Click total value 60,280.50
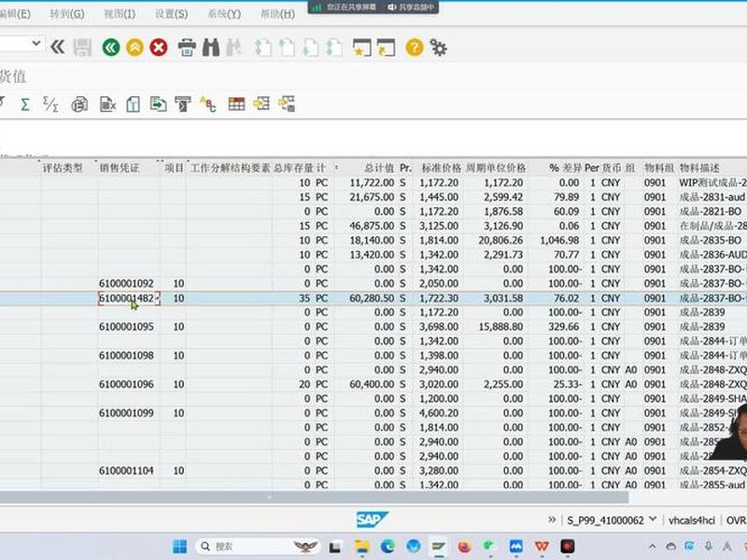The height and width of the screenshot is (560, 747). (372, 299)
